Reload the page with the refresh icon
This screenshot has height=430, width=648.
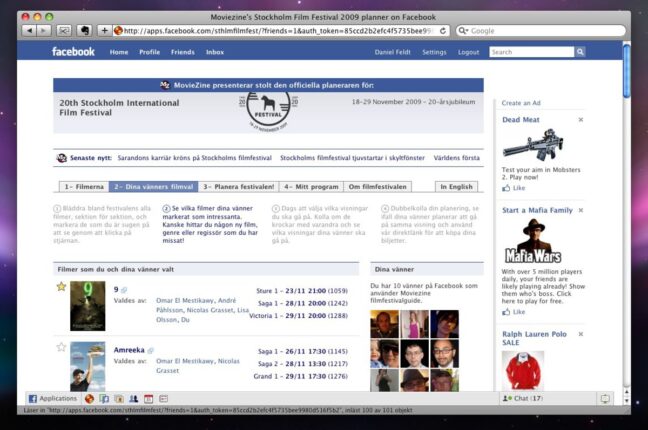[x=443, y=31]
